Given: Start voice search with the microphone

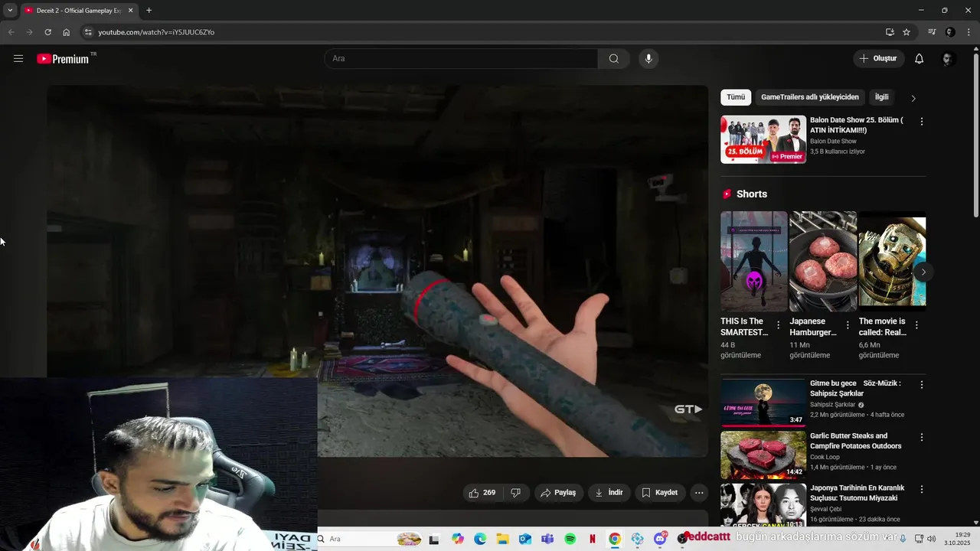Looking at the screenshot, I should tap(648, 59).
